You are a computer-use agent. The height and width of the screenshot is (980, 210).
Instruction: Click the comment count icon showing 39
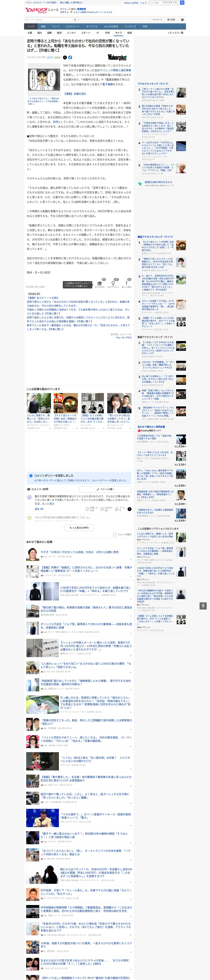[50, 57]
